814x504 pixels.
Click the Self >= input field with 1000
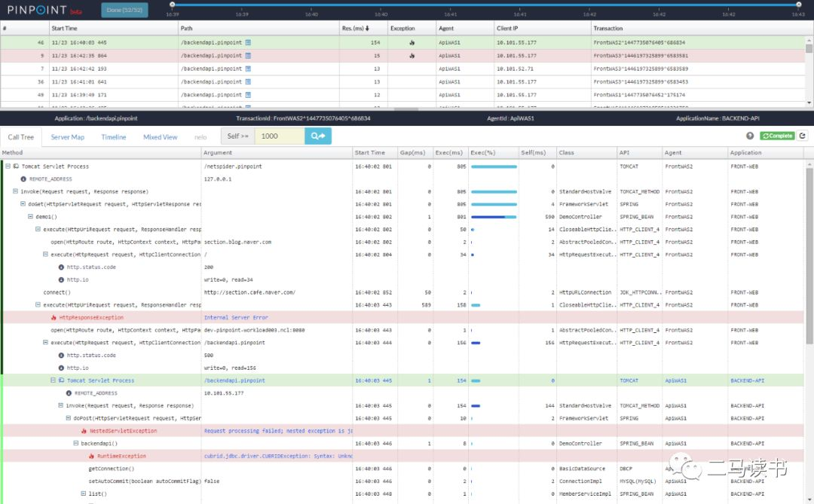[x=279, y=136]
